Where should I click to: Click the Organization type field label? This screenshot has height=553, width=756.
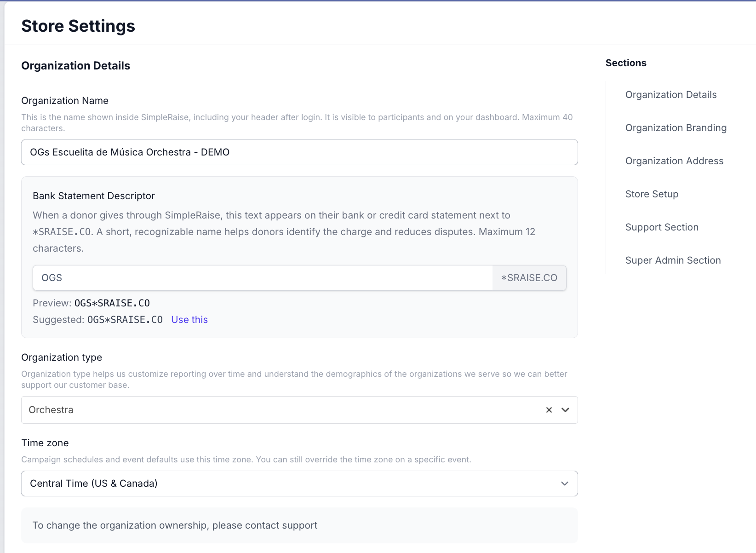tap(62, 357)
